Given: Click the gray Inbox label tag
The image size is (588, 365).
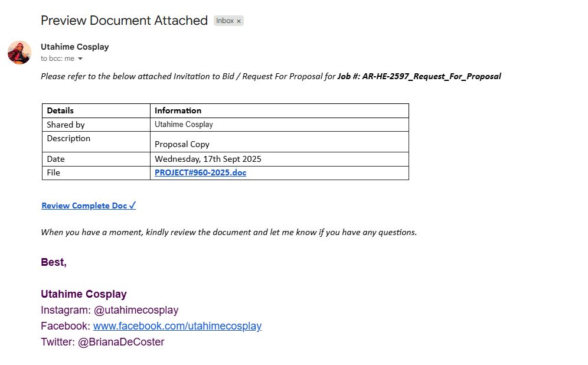Looking at the screenshot, I should tap(228, 21).
